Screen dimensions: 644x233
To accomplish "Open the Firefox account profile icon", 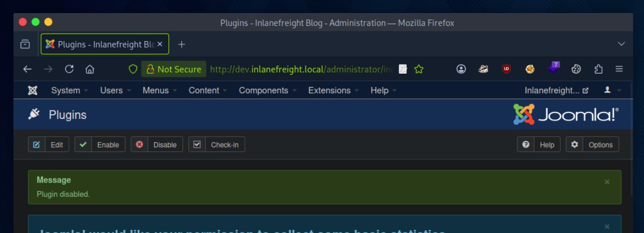I will point(461,69).
